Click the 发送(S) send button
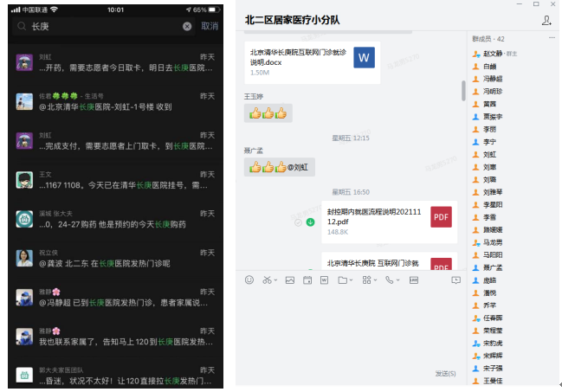This screenshot has height=392, width=562. [x=443, y=374]
